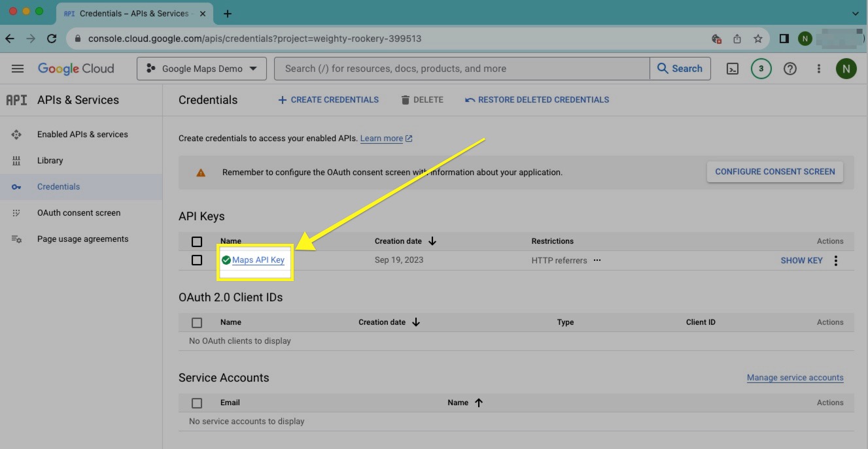Click the search magnifier Search button
868x449 pixels.
pyautogui.click(x=680, y=69)
